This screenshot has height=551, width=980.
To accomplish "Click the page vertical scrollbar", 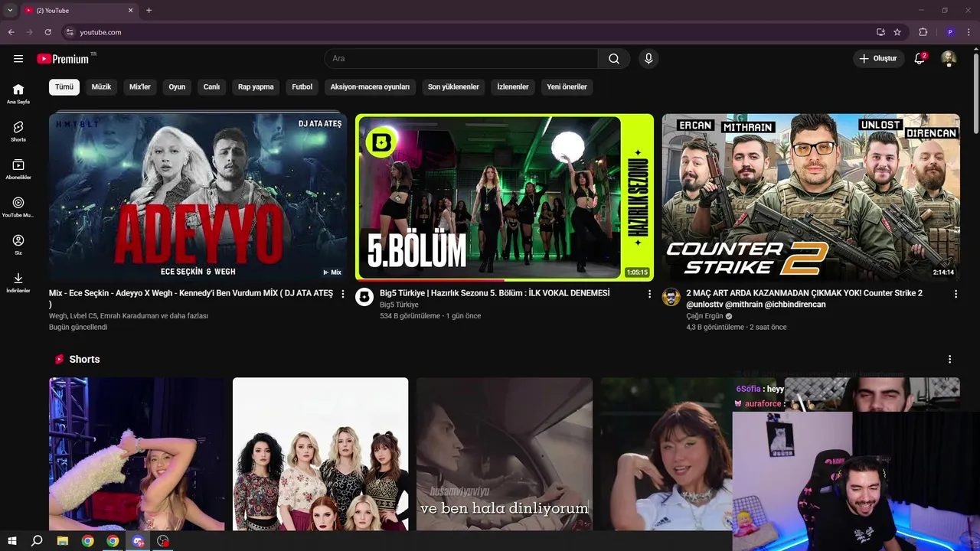I will coord(975,92).
